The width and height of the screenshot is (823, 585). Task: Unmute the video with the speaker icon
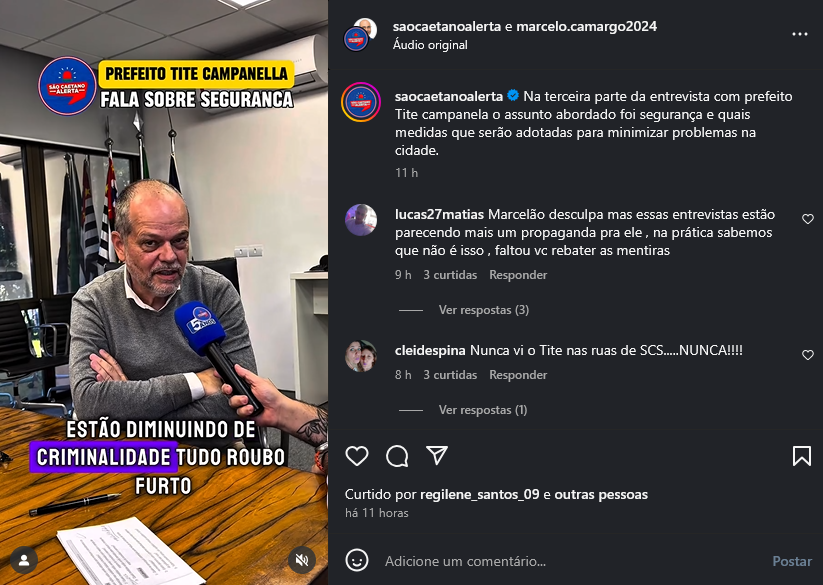(x=302, y=560)
